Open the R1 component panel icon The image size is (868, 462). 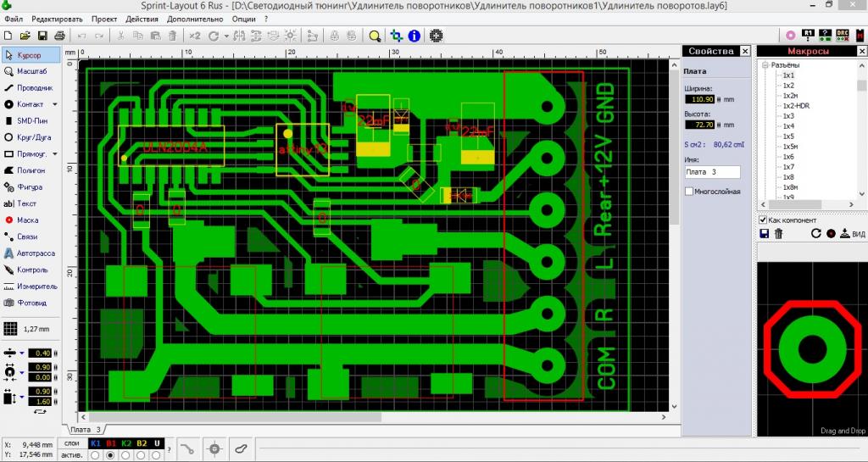pos(808,36)
